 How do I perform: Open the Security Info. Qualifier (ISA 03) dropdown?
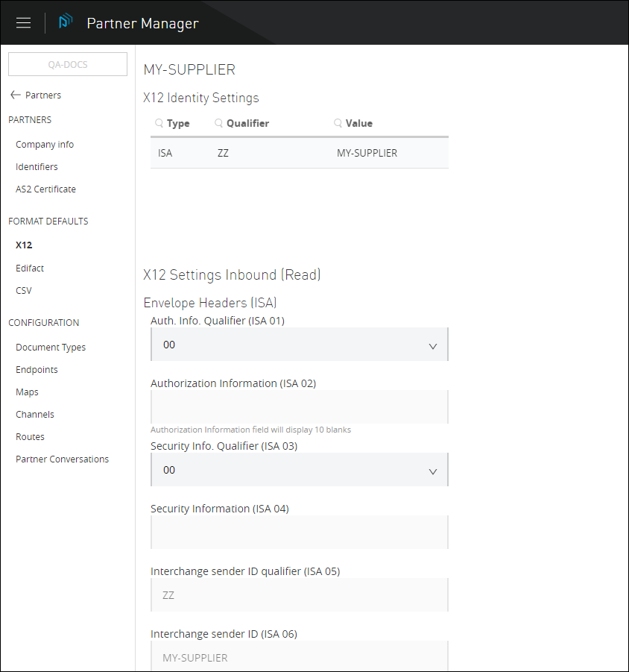tap(298, 471)
